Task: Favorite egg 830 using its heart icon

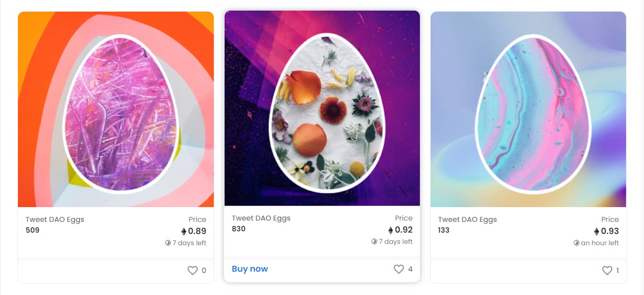Action: [398, 269]
